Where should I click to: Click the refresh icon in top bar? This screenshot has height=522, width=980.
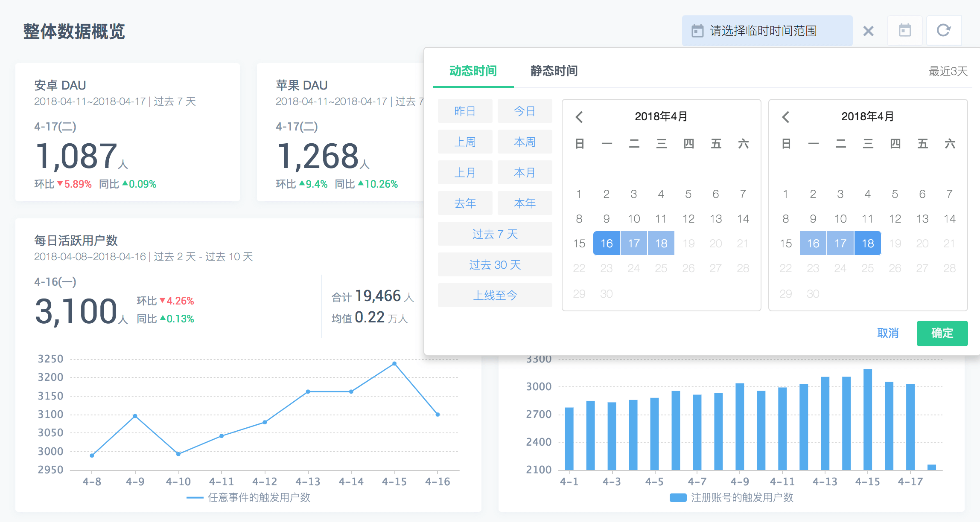(944, 31)
